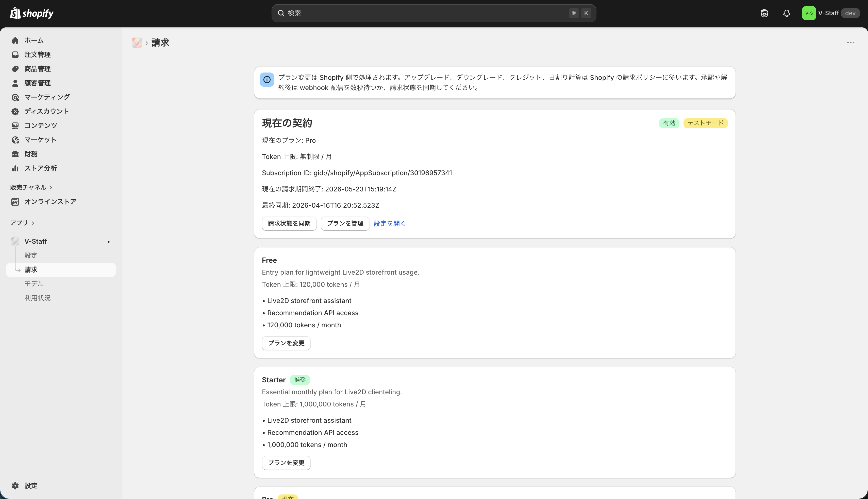Click the マーケティング target icon
The height and width of the screenshot is (499, 868).
(x=15, y=97)
